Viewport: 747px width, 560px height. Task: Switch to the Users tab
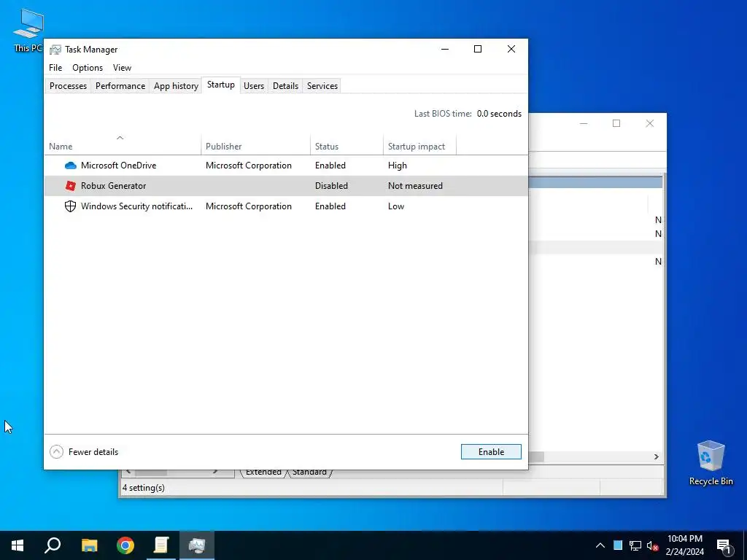click(254, 86)
